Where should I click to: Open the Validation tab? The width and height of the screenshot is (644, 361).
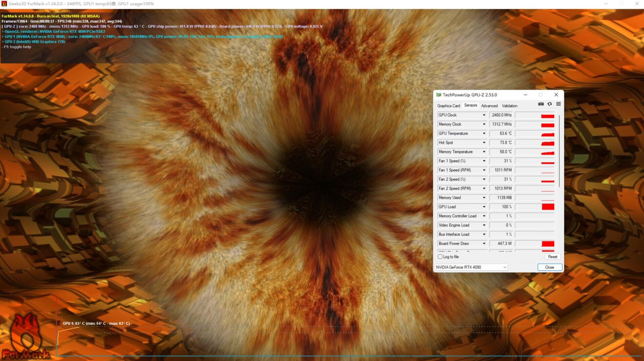point(509,106)
